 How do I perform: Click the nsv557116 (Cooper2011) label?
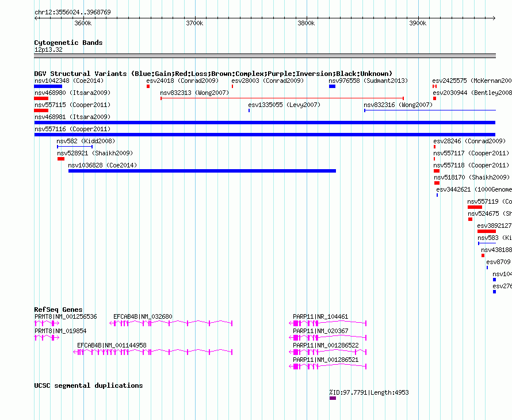click(72, 129)
